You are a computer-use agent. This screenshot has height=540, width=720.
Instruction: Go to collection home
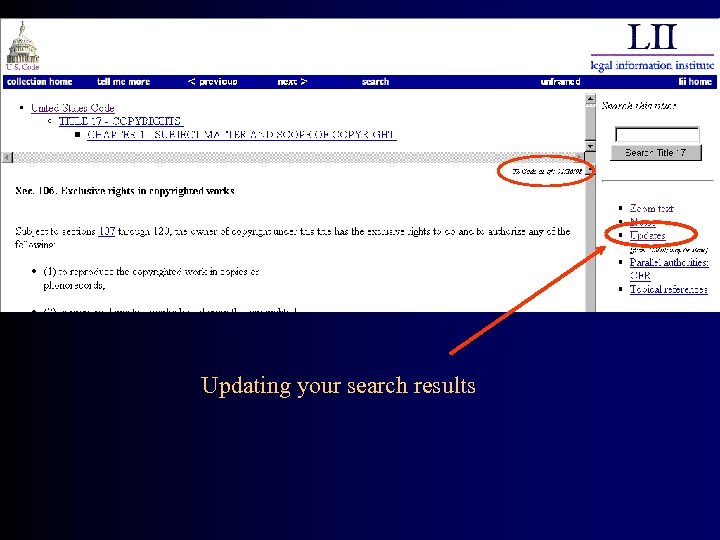[39, 82]
